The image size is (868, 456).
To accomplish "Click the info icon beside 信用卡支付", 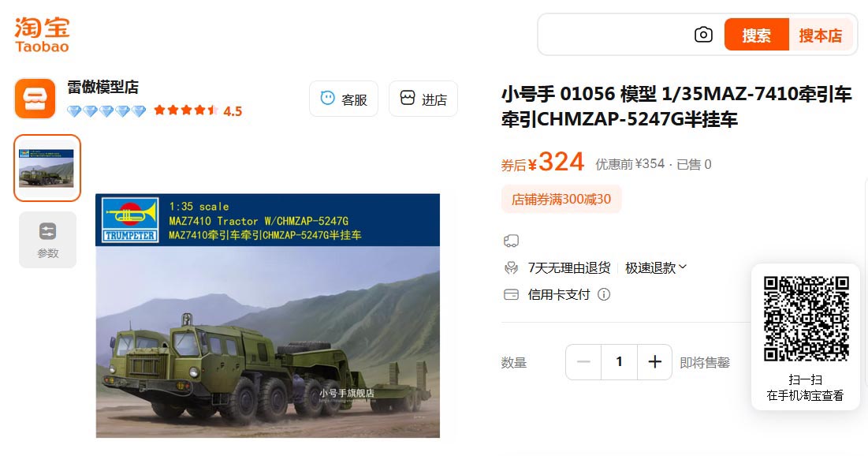I will [x=604, y=294].
